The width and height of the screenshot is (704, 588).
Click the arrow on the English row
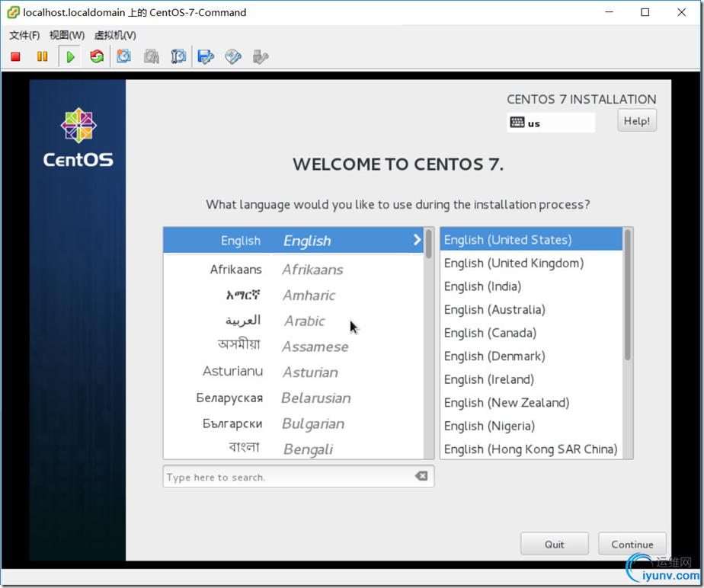pyautogui.click(x=417, y=240)
